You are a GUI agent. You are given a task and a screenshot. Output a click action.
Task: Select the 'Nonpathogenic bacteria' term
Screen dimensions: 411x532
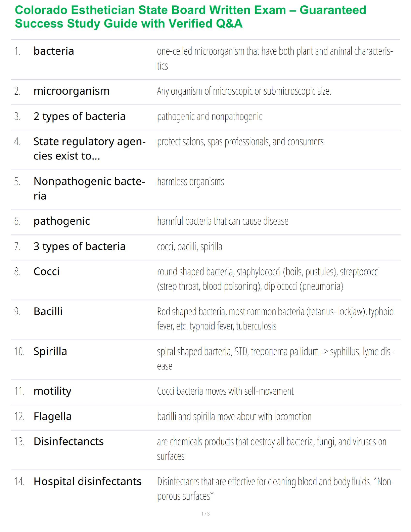tap(89, 188)
